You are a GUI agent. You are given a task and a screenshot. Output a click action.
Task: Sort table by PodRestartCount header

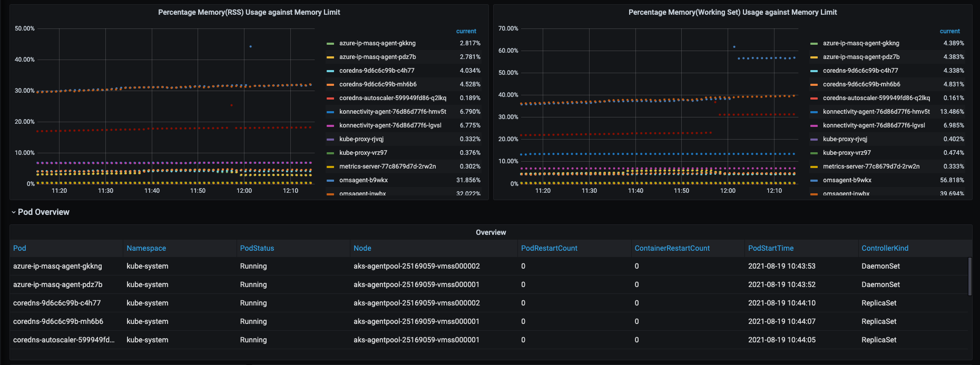pyautogui.click(x=549, y=248)
